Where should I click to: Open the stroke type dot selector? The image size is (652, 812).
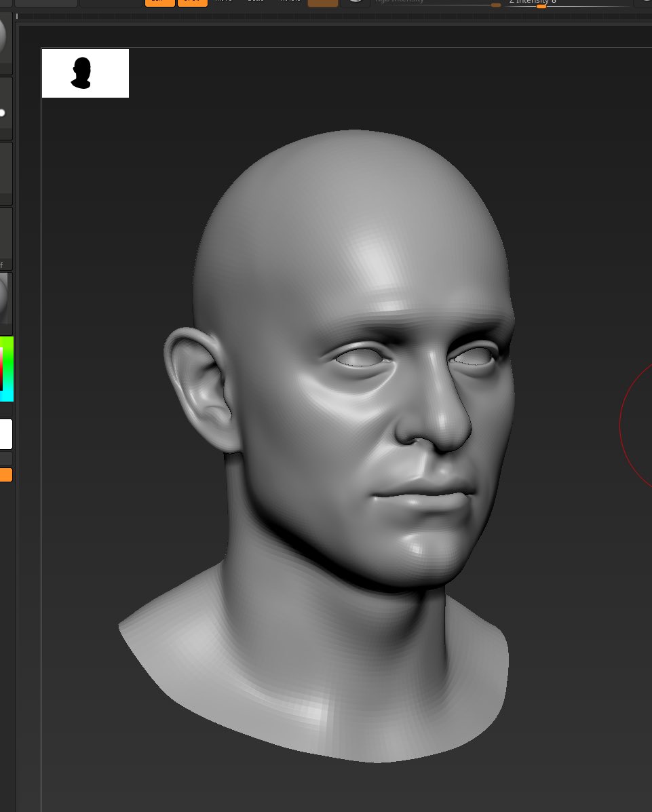point(5,108)
